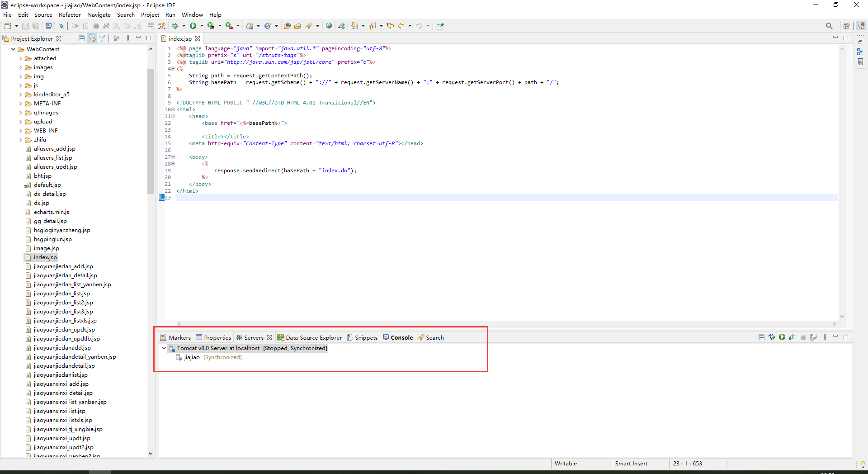Screen dimensions: 868x474
Task: Expand the images folder
Action: coord(21,67)
